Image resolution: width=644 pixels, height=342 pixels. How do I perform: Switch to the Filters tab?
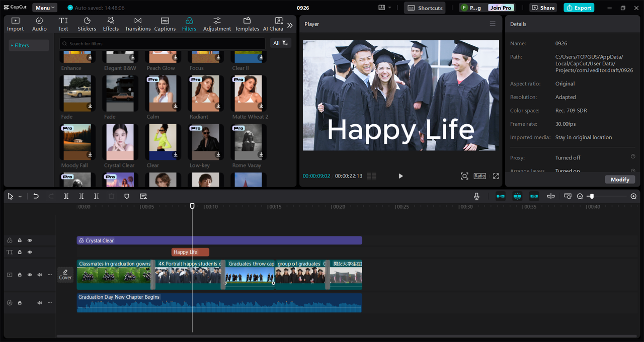[189, 24]
